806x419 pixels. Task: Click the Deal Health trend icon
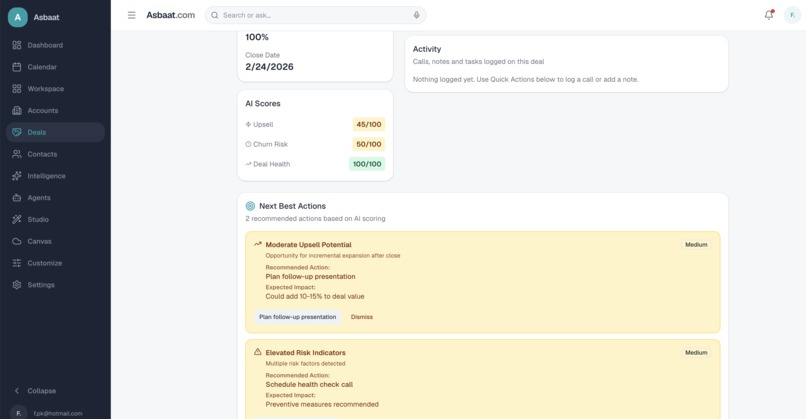[248, 164]
